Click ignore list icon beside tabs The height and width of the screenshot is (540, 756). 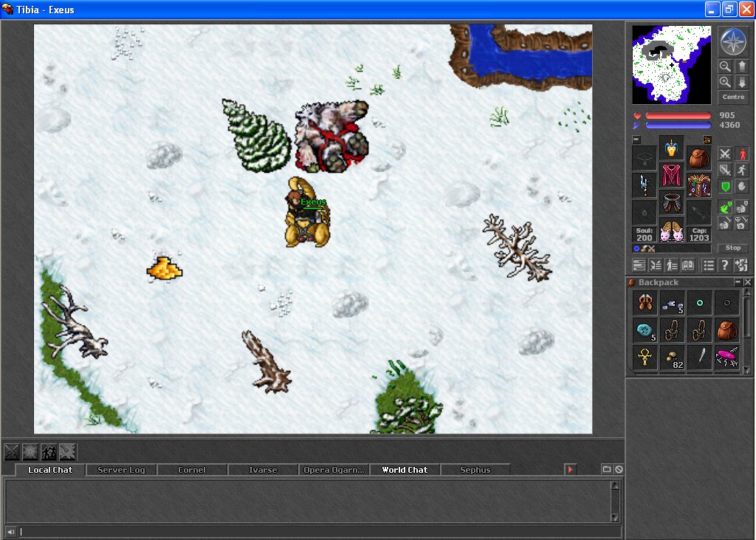[619, 469]
